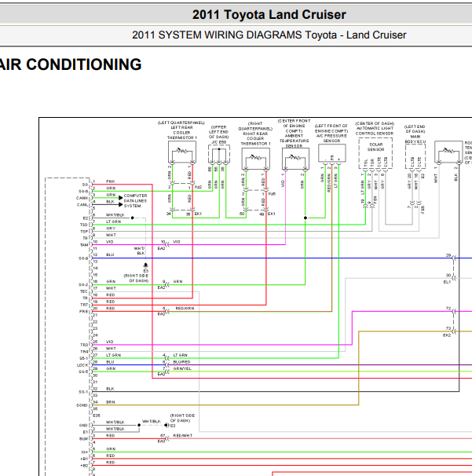
Task: Click the 'PRE' terminal label
Action: point(84,312)
